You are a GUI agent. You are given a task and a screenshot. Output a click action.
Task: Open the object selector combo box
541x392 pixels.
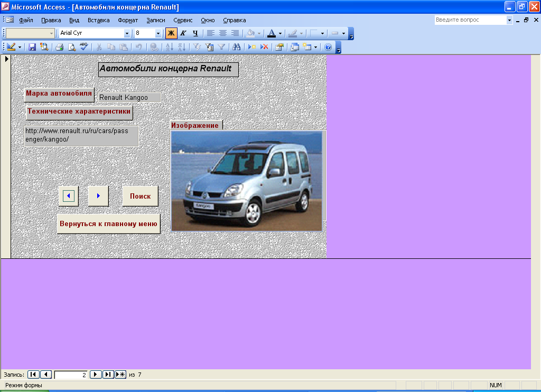(x=30, y=33)
